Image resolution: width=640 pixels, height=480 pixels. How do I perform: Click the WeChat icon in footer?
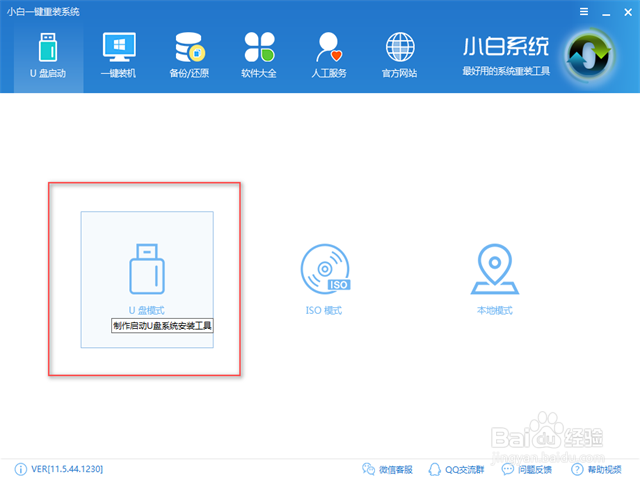pyautogui.click(x=368, y=469)
